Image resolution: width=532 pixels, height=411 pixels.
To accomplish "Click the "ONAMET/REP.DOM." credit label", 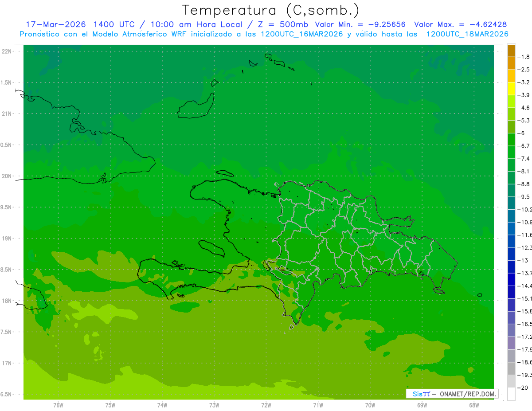I will [x=468, y=394].
